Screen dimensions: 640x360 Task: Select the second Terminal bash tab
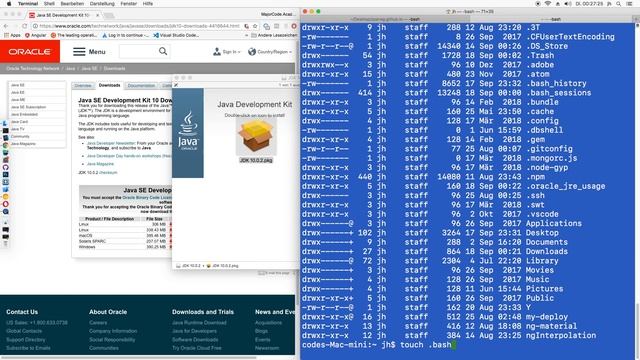pos(551,19)
